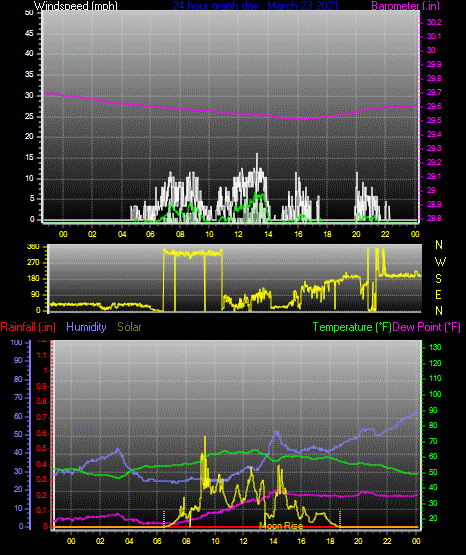
Task: Click the '270' wind direction scale value
Action: pos(34,263)
